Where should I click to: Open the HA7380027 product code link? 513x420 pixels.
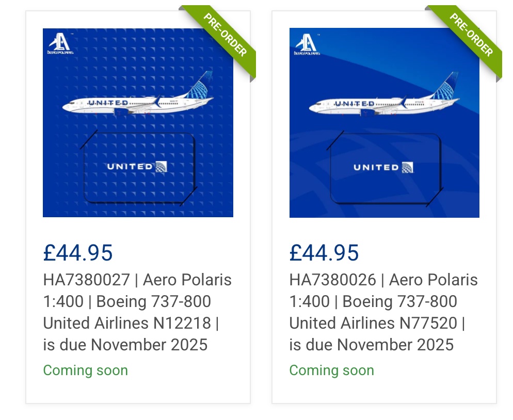[86, 280]
